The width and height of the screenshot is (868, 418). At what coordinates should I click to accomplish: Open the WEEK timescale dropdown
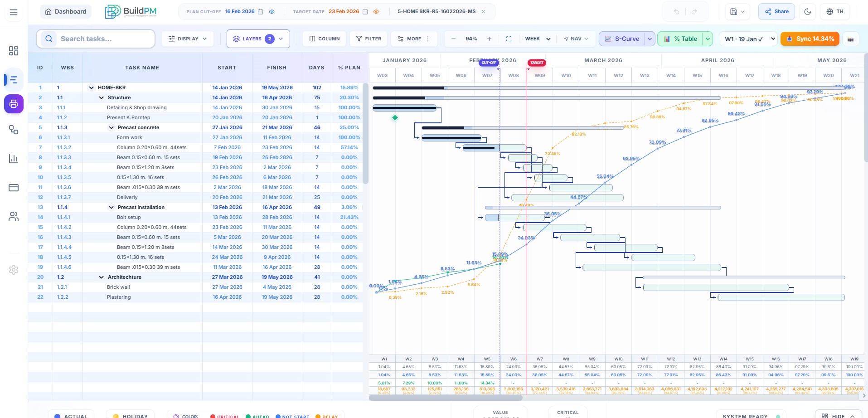pyautogui.click(x=538, y=39)
